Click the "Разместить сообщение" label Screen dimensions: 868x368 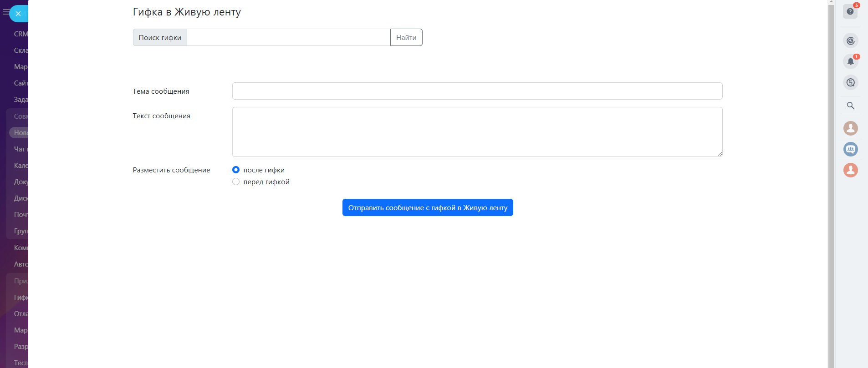171,170
